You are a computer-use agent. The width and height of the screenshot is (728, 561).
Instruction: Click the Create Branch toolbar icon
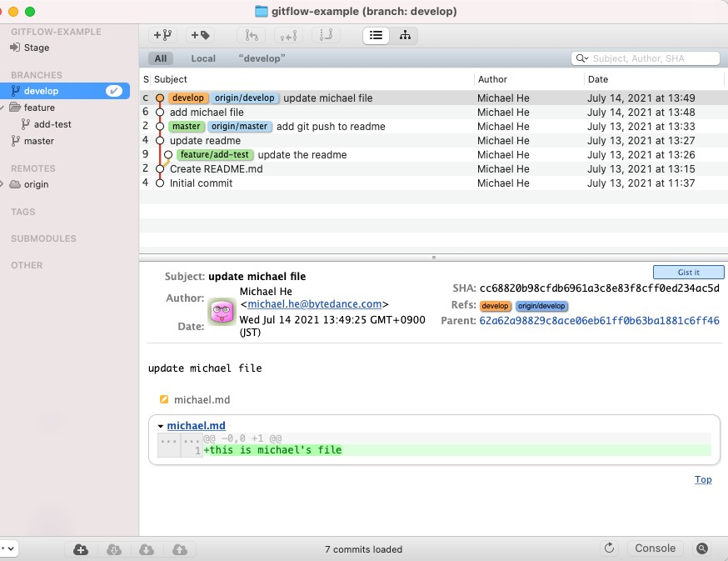162,35
